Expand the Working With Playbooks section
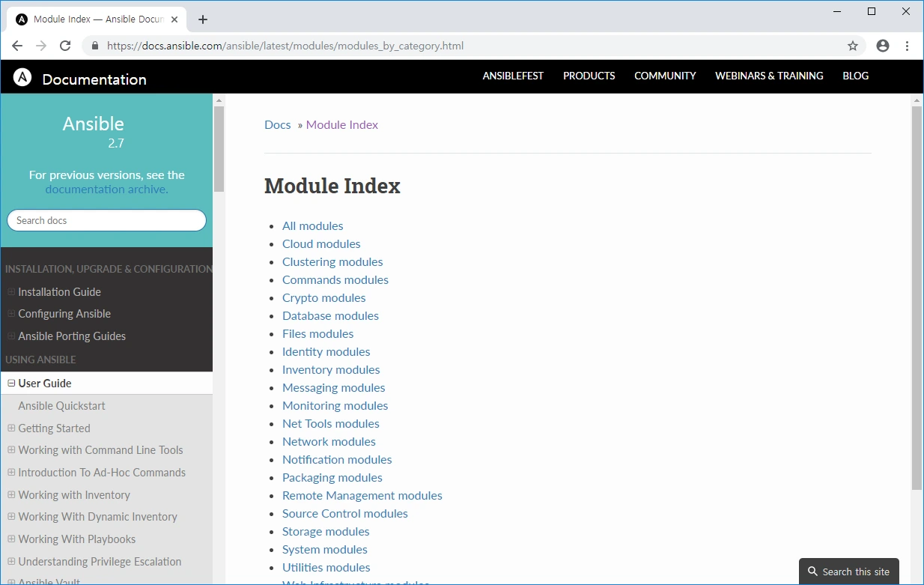This screenshot has height=585, width=924. point(11,539)
